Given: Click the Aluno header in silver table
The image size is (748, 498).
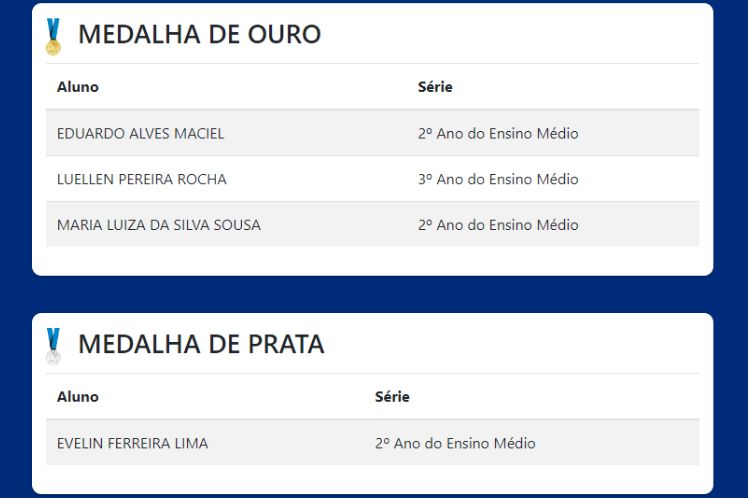Looking at the screenshot, I should [78, 397].
